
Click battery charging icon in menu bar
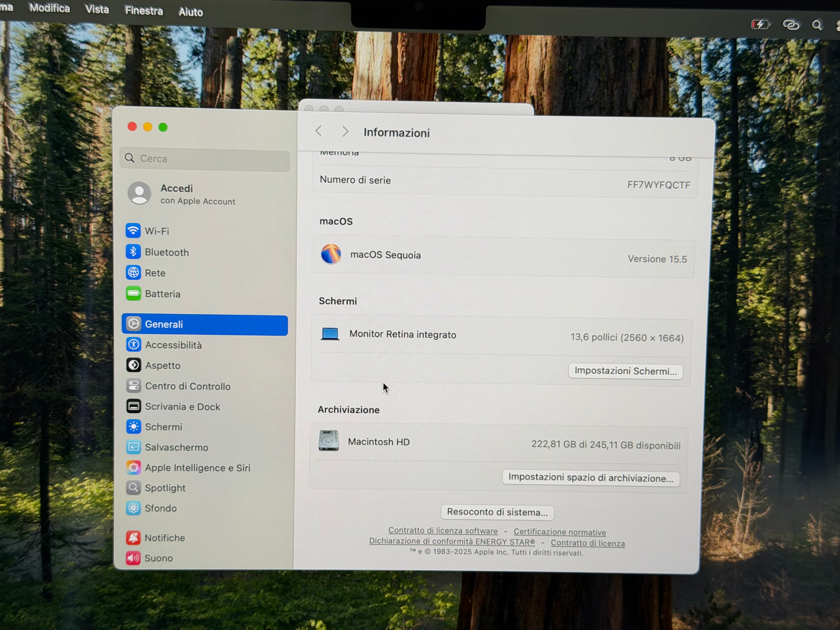click(x=760, y=24)
